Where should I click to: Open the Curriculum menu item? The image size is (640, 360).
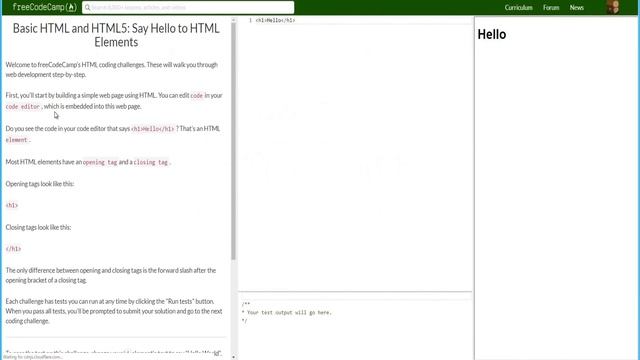click(x=518, y=7)
